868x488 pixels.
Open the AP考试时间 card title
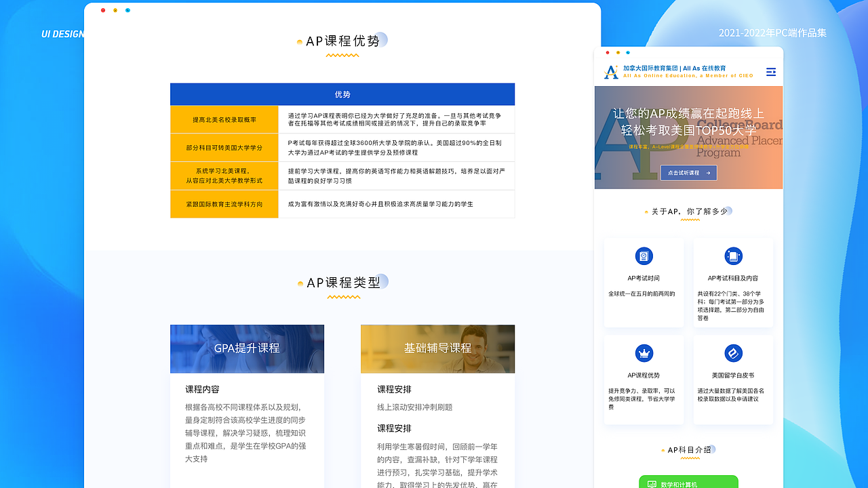pyautogui.click(x=644, y=278)
